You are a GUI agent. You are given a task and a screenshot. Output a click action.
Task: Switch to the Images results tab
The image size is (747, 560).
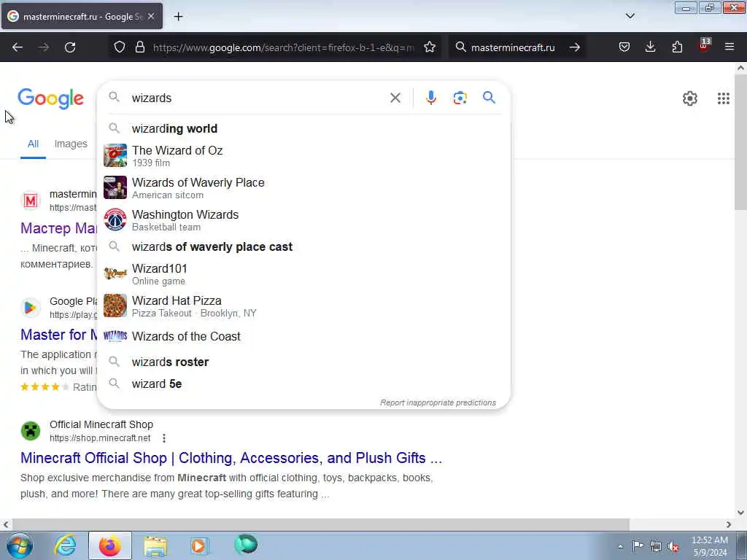(71, 144)
